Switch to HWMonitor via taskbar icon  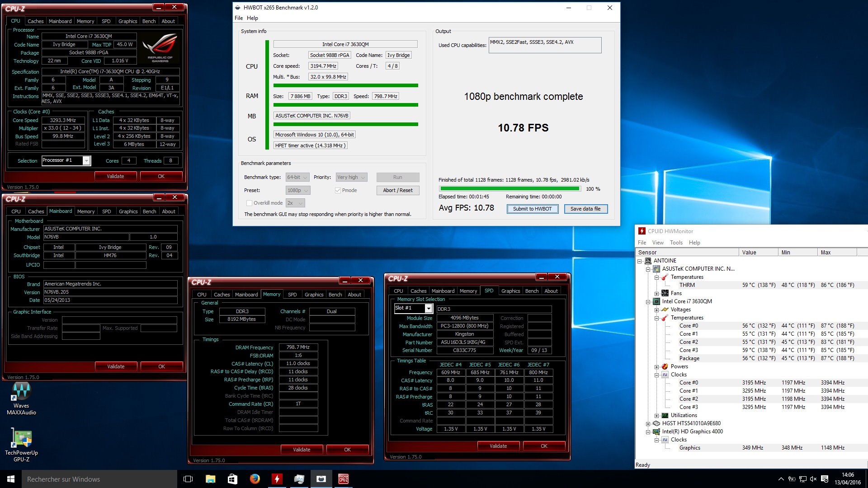(277, 479)
